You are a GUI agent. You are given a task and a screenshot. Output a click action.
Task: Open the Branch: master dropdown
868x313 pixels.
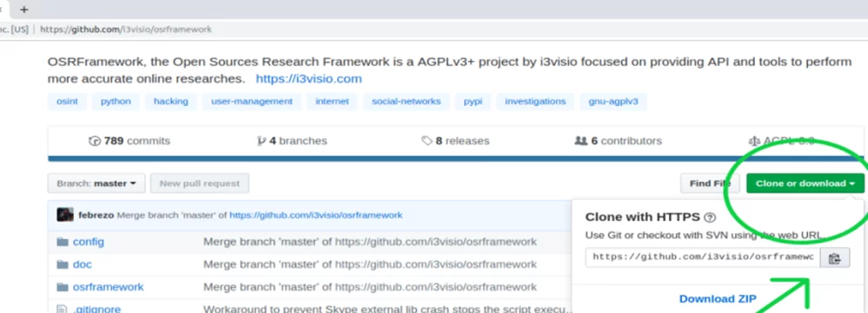(x=97, y=183)
